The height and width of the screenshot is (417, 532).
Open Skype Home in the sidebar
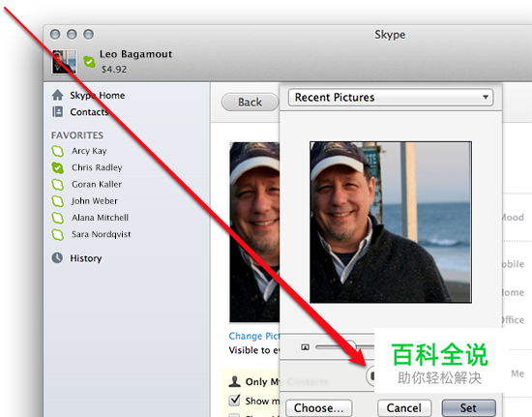[97, 96]
